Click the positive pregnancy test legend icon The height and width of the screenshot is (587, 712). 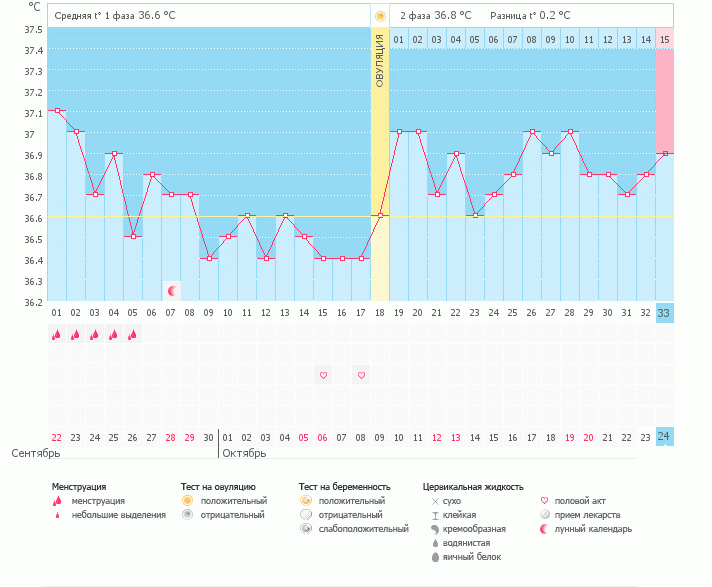tap(305, 500)
